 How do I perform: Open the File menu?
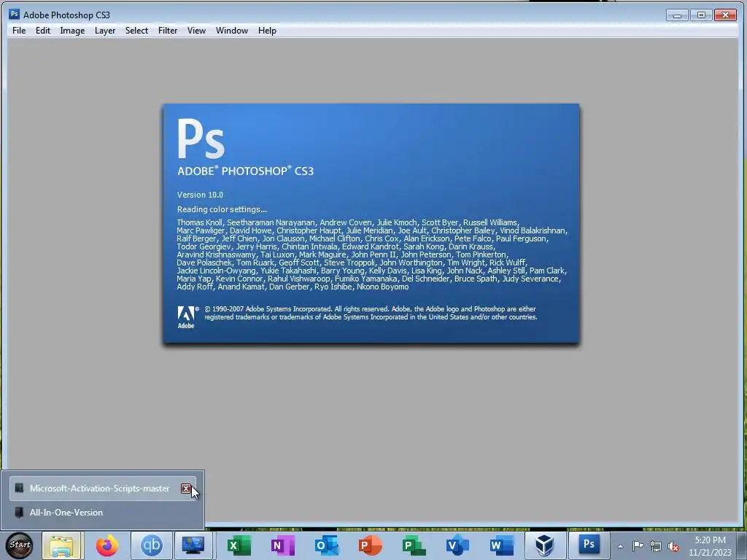pyautogui.click(x=19, y=31)
